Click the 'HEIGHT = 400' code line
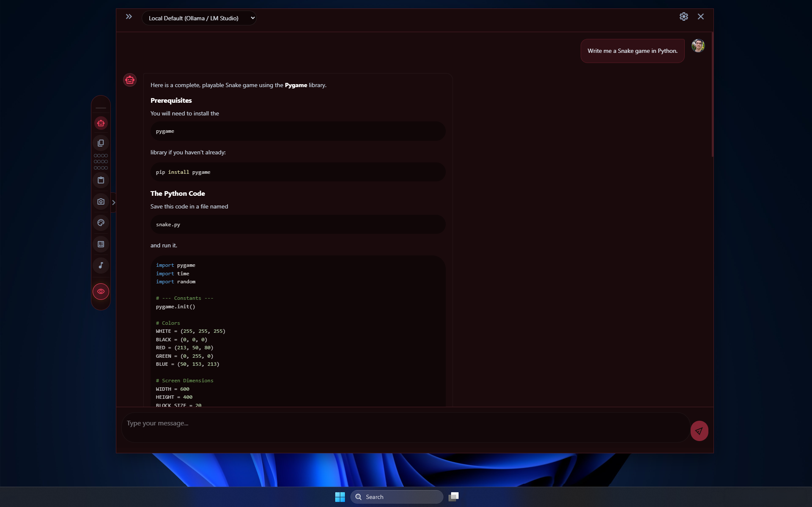Image resolution: width=812 pixels, height=507 pixels. pyautogui.click(x=174, y=397)
